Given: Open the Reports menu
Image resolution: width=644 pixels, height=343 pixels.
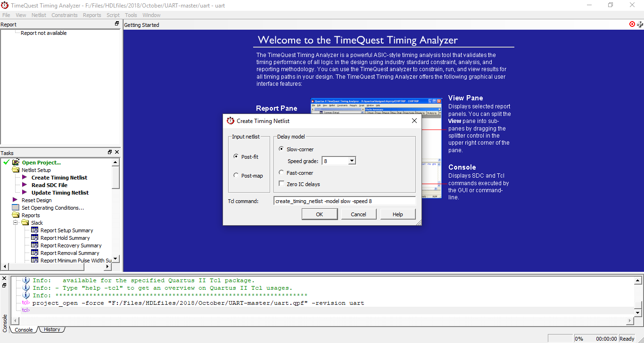Looking at the screenshot, I should 92,15.
